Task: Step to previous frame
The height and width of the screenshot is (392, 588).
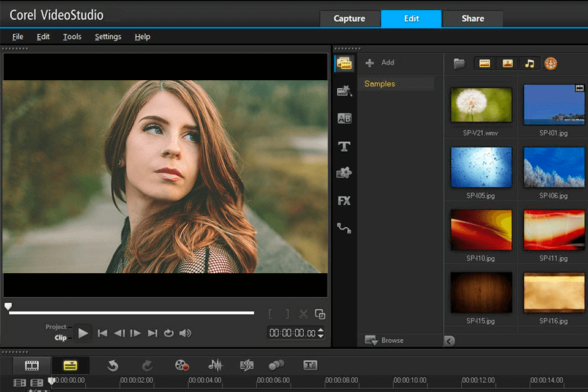Action: coord(119,333)
